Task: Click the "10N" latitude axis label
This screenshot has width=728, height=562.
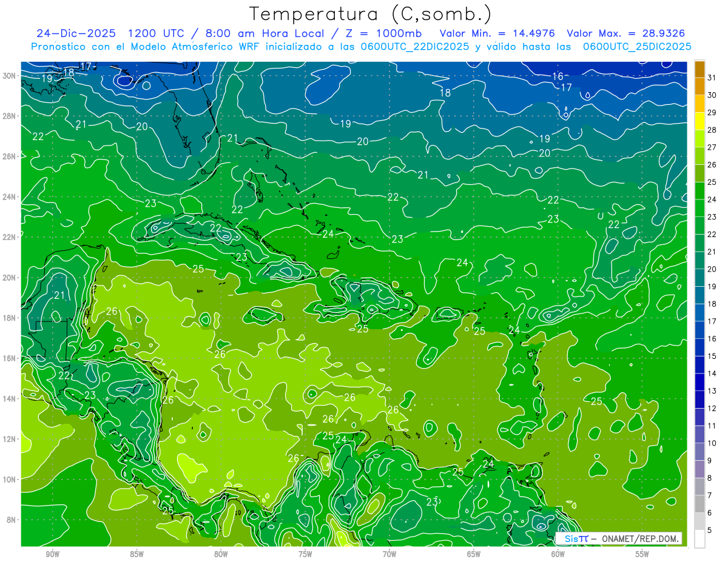Action: (10, 480)
